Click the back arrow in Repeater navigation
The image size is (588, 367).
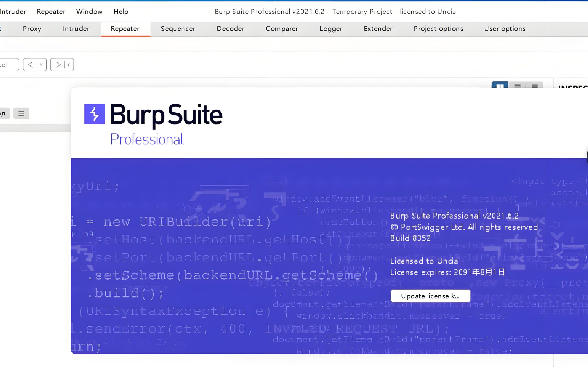tap(30, 64)
